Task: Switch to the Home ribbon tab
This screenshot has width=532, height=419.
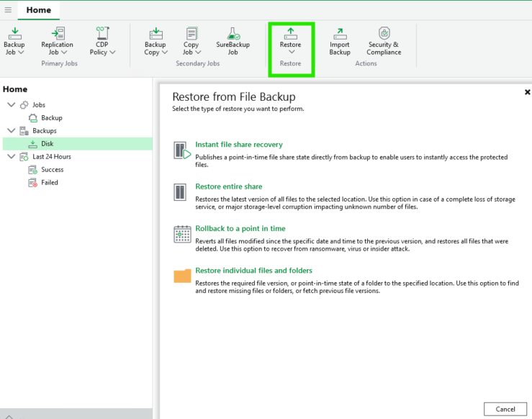Action: coord(39,10)
